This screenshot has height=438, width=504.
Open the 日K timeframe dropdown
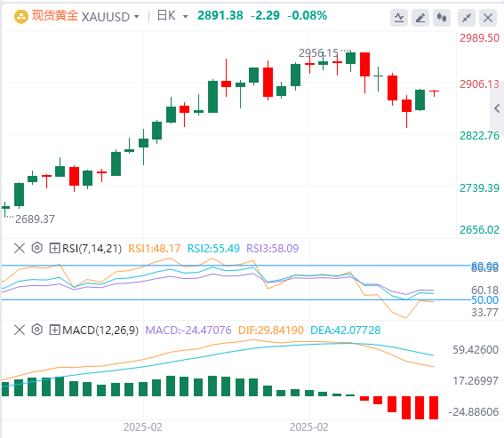185,16
